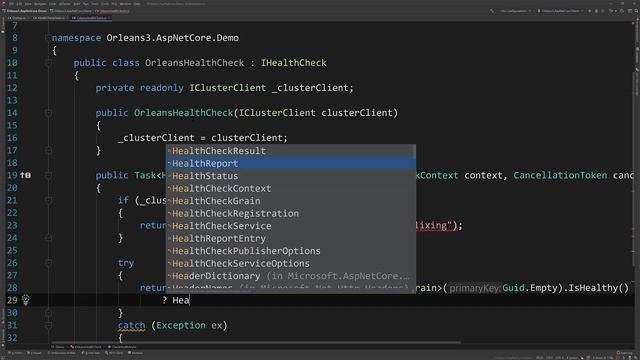640x360 pixels.
Task: Choose HealthCheckGrain suggestion
Action: tap(291, 201)
